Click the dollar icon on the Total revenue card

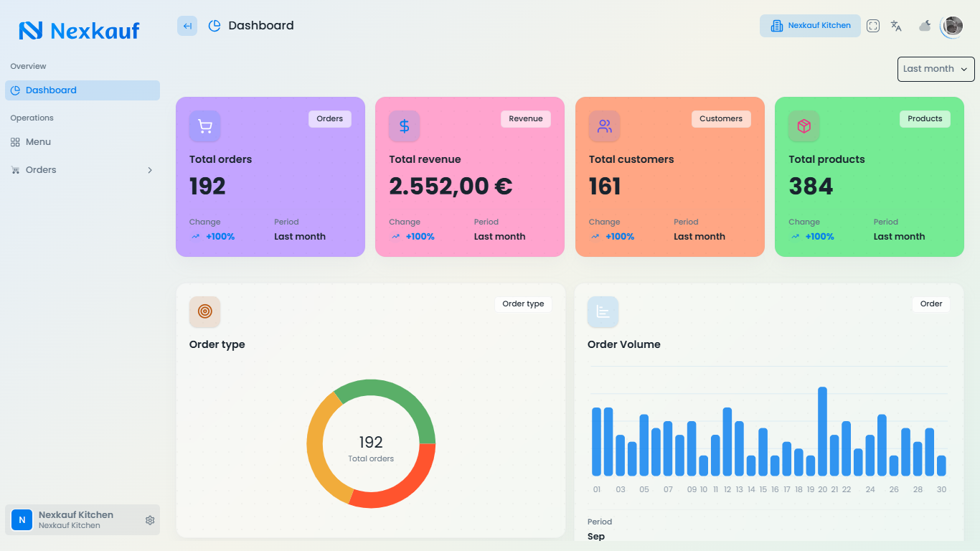tap(404, 126)
